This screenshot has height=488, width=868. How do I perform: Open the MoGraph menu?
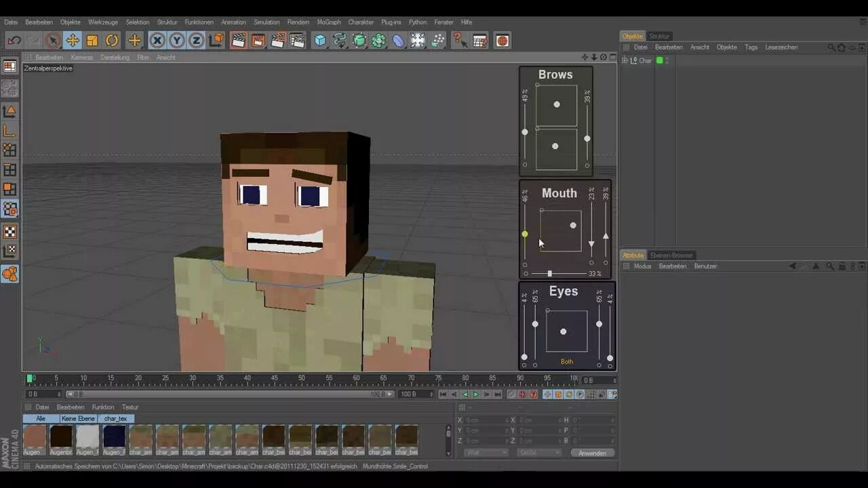click(x=329, y=22)
